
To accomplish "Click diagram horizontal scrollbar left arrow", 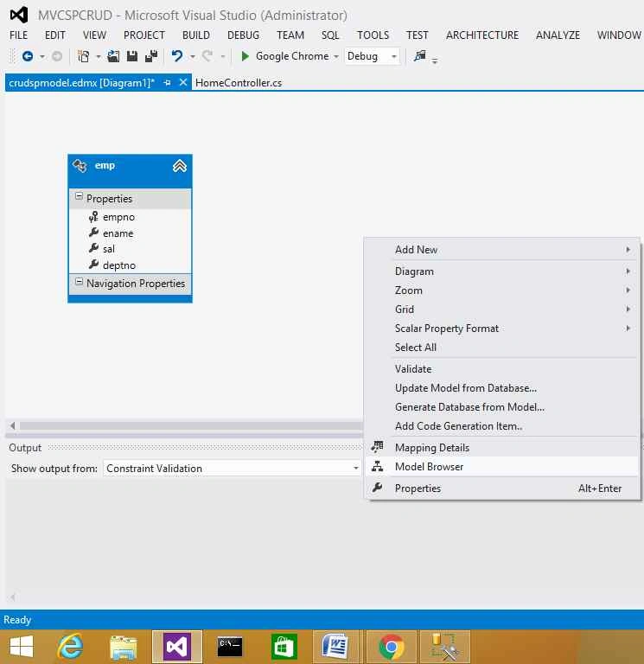I will pyautogui.click(x=13, y=425).
